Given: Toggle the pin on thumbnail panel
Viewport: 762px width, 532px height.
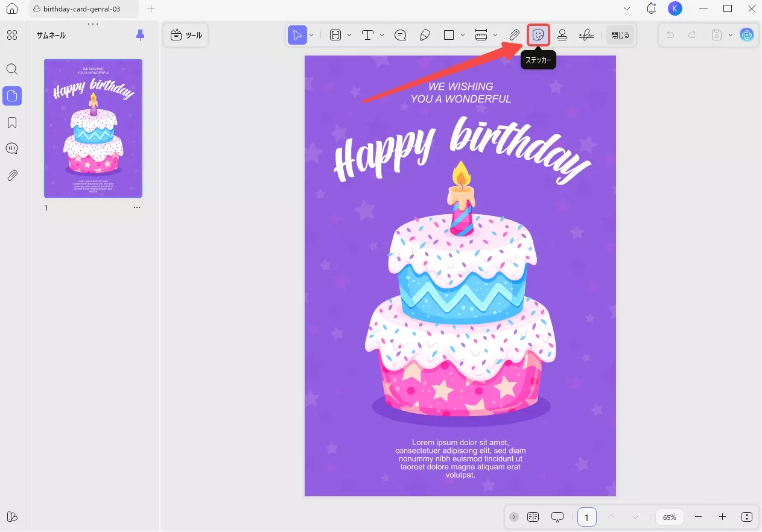Looking at the screenshot, I should click(x=140, y=35).
